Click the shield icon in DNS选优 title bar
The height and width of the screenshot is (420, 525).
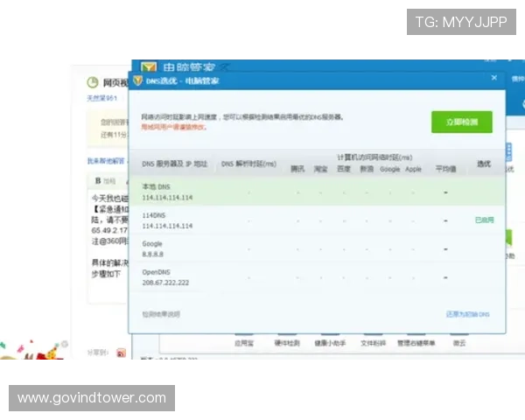coord(137,80)
